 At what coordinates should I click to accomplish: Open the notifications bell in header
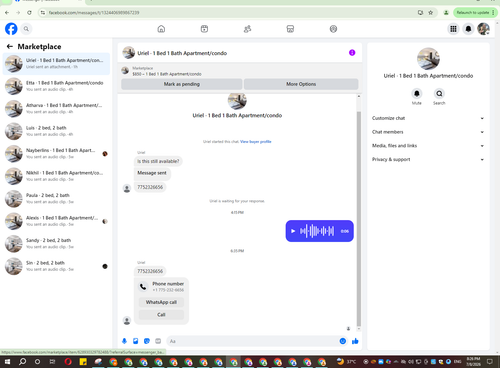(468, 29)
